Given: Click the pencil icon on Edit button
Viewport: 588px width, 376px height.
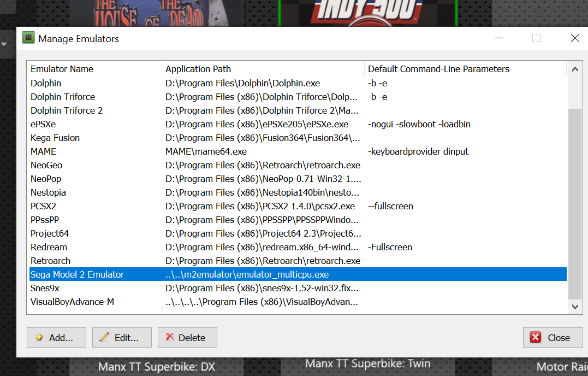Looking at the screenshot, I should pos(104,337).
